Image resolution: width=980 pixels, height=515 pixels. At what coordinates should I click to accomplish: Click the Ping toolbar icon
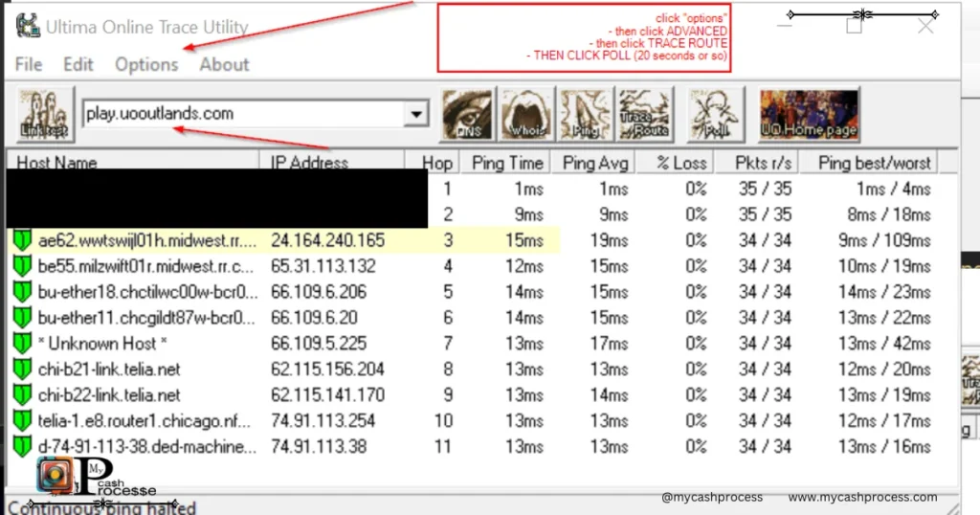[585, 114]
